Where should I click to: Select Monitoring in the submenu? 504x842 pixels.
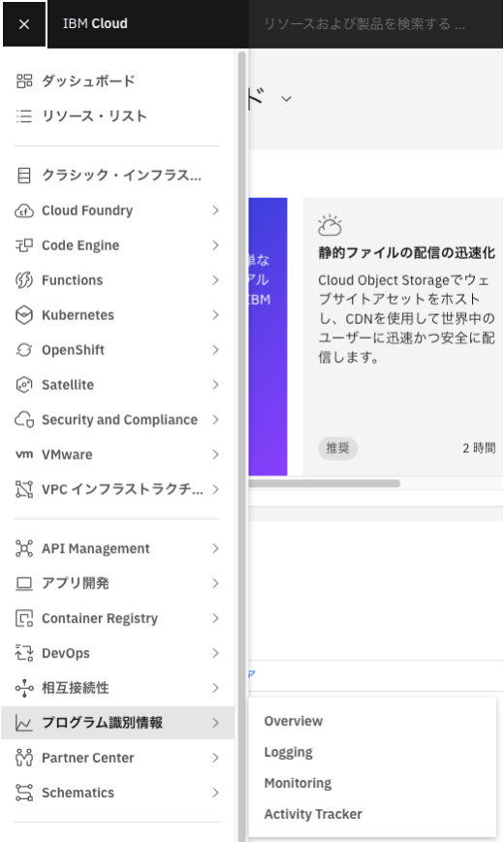[298, 783]
